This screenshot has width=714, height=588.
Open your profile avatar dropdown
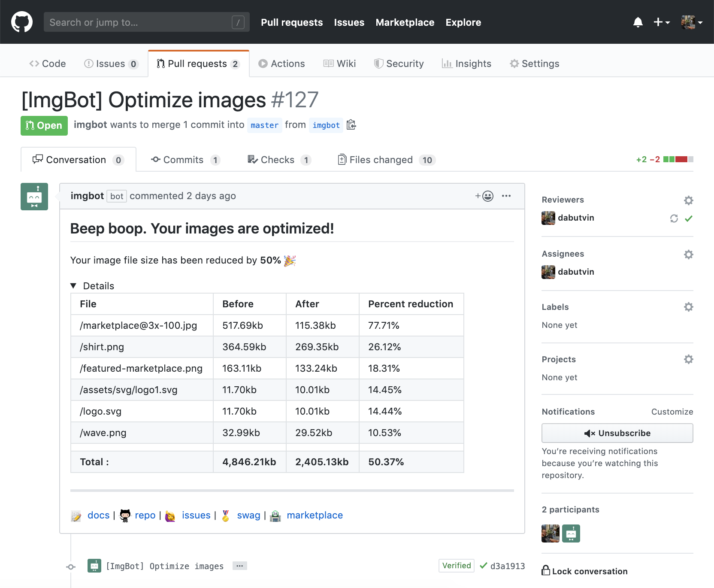point(691,22)
